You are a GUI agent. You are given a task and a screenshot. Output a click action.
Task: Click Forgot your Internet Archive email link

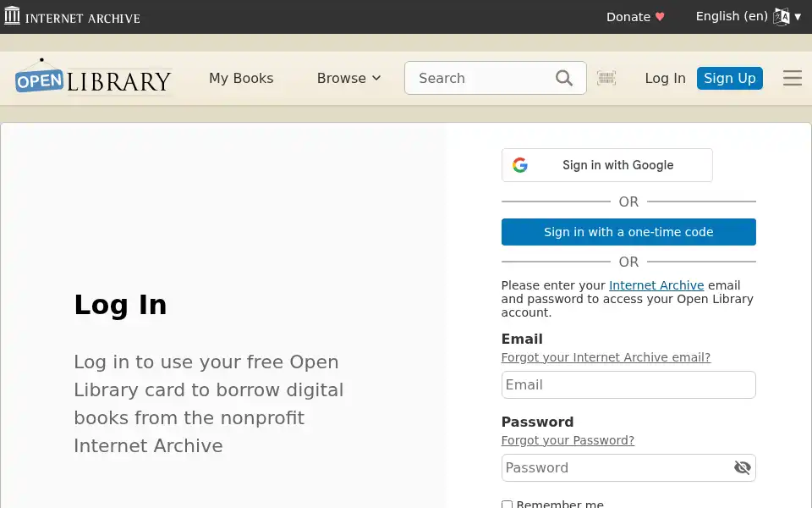click(606, 357)
